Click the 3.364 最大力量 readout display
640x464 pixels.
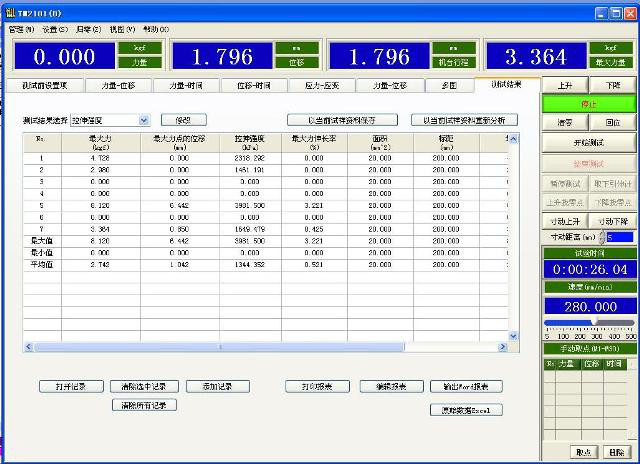[x=536, y=56]
